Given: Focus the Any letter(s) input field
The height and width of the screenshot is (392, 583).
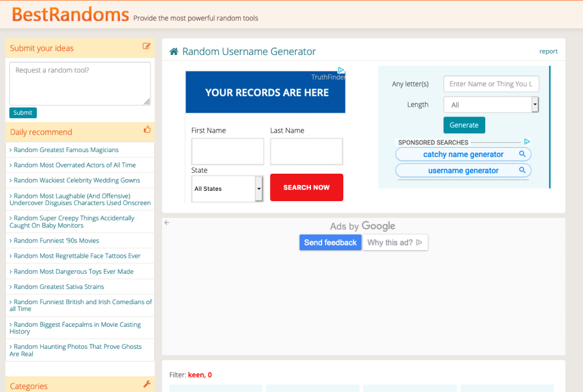Looking at the screenshot, I should pyautogui.click(x=491, y=84).
